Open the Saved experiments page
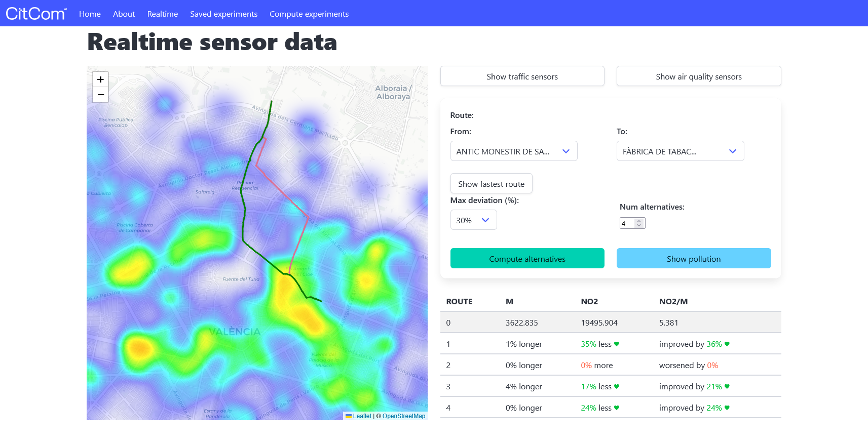 [223, 14]
